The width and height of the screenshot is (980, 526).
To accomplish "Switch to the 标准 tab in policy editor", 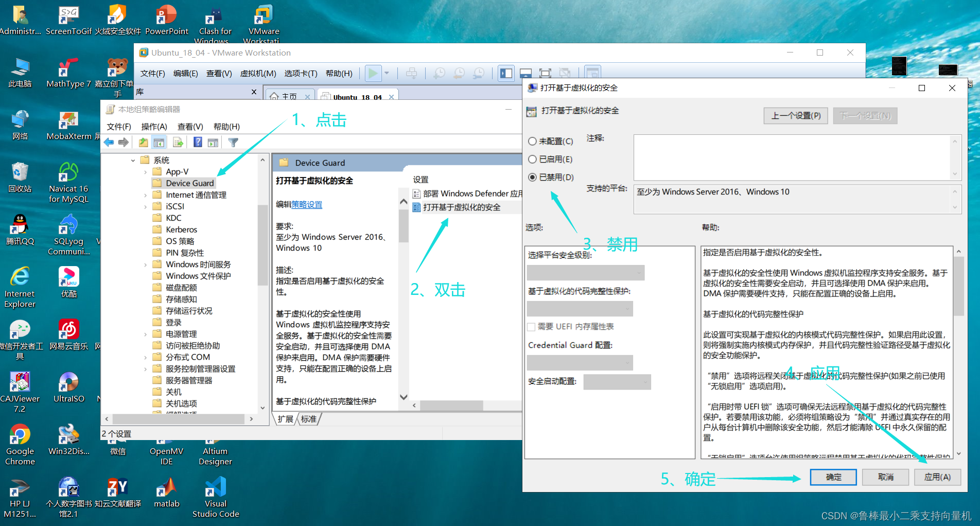I will tap(309, 419).
